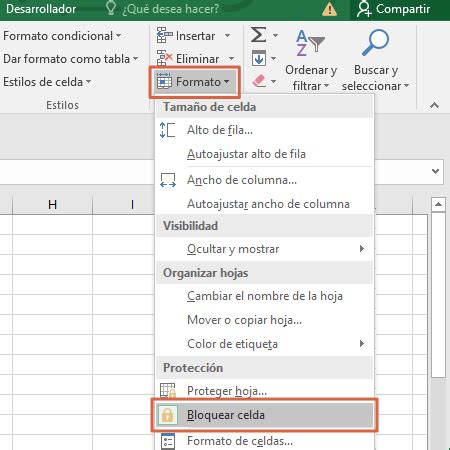
Task: Click the AutoSum sigma icon
Action: (259, 35)
